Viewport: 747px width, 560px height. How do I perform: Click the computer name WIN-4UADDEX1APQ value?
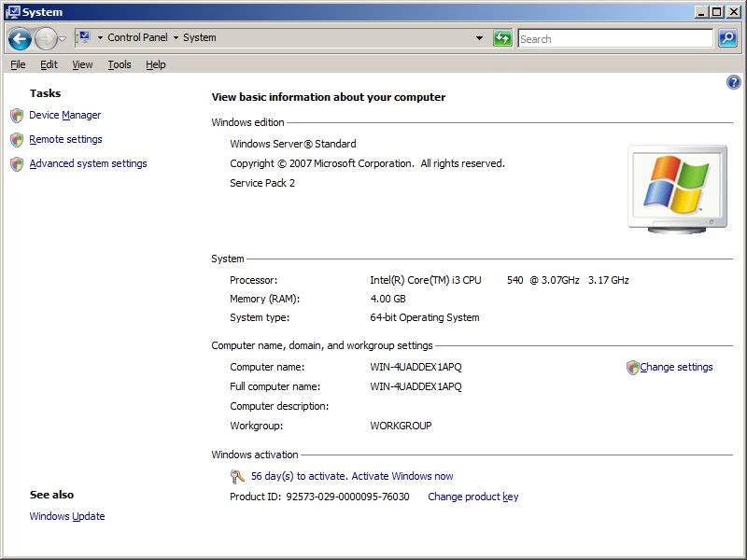416,367
